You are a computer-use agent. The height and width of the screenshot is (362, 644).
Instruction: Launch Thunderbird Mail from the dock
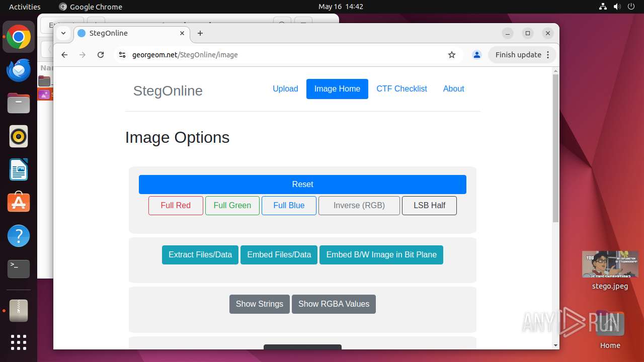(19, 70)
